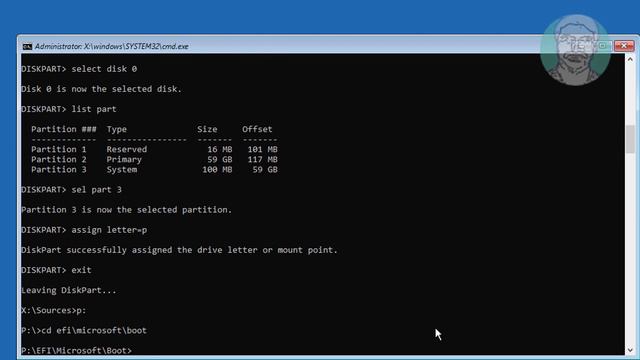Click the 'Partition 1' row label
Image resolution: width=640 pixels, height=360 pixels.
[59, 149]
